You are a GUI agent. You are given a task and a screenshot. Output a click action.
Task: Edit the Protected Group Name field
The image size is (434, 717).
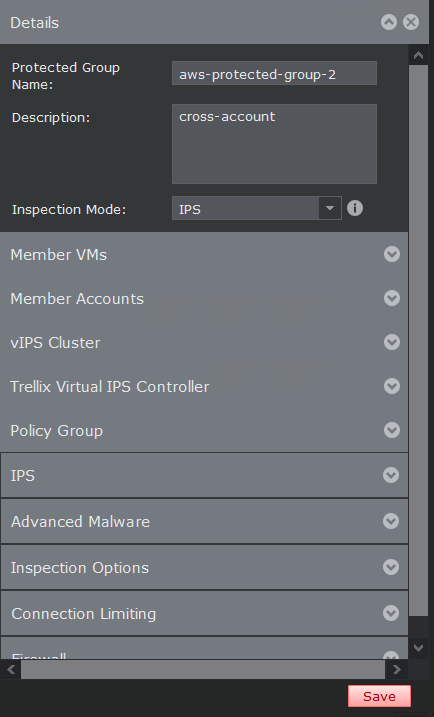coord(274,73)
